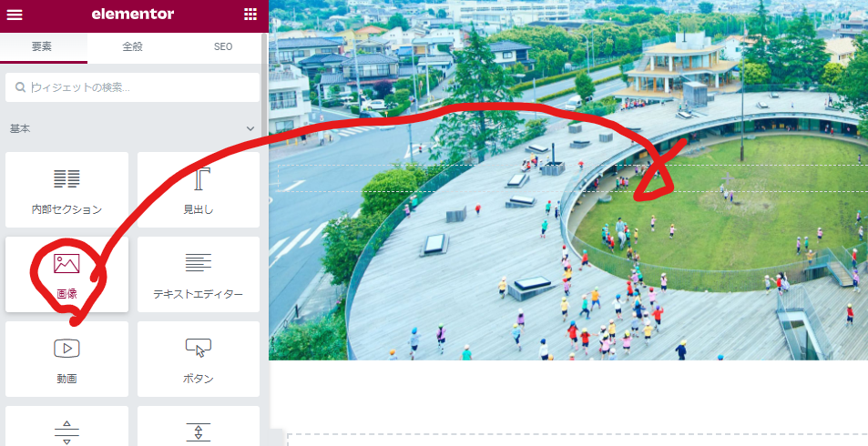The image size is (868, 446).
Task: Pick the テキストエディター (Text Editor) widget
Action: 198,274
